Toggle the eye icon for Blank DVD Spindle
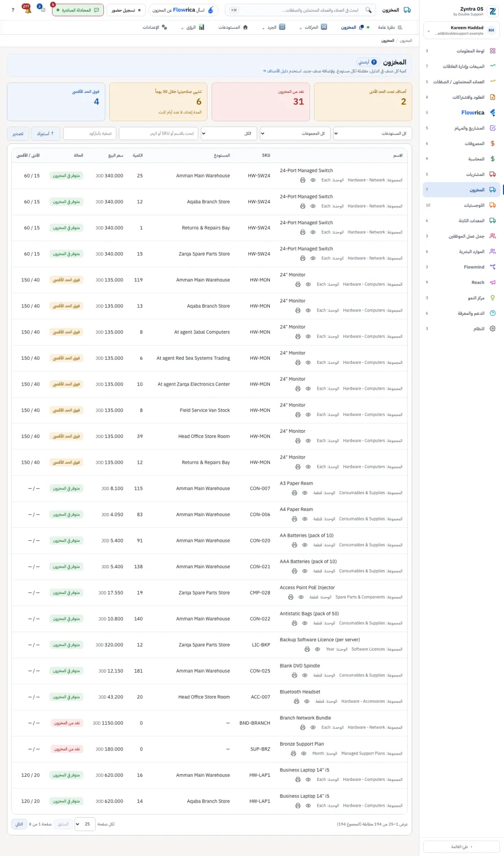This screenshot has height=856, width=504. click(x=304, y=675)
